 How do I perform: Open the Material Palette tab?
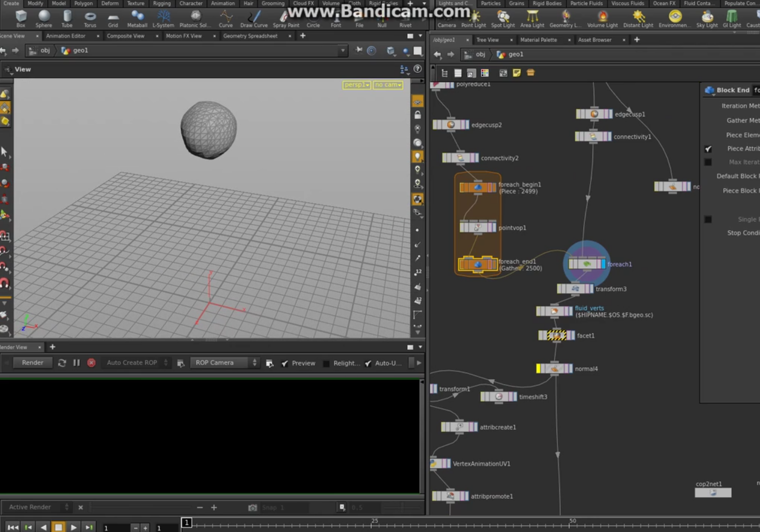click(538, 40)
